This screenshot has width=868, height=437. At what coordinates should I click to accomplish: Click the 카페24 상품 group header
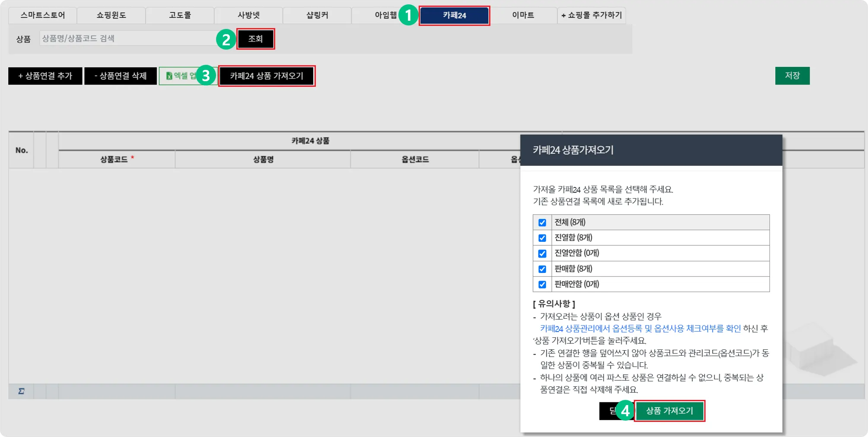click(310, 141)
